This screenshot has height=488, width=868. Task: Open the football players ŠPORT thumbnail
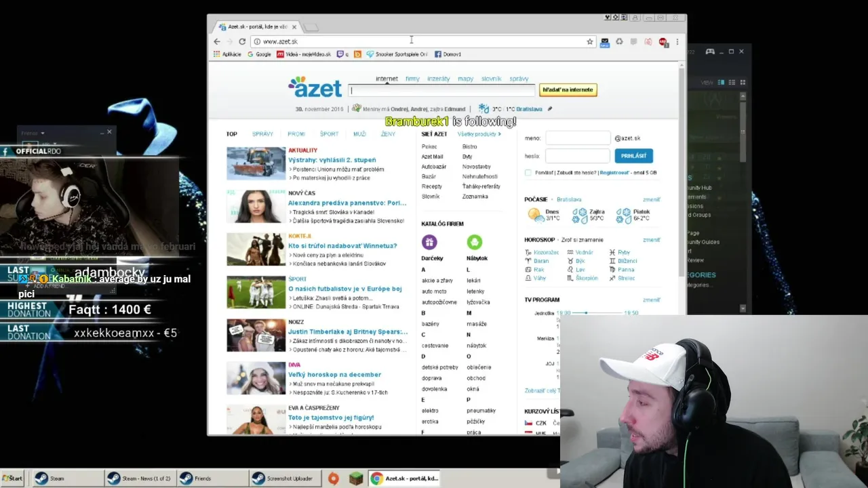[x=256, y=292]
